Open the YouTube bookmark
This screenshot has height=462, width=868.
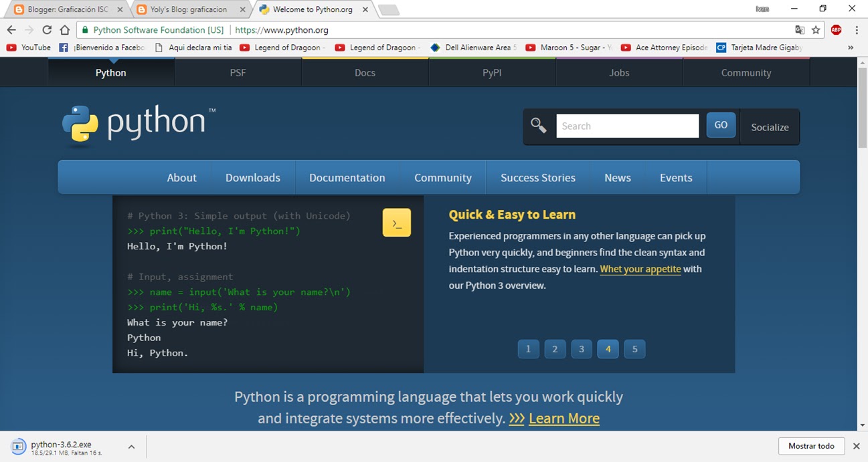coord(28,47)
